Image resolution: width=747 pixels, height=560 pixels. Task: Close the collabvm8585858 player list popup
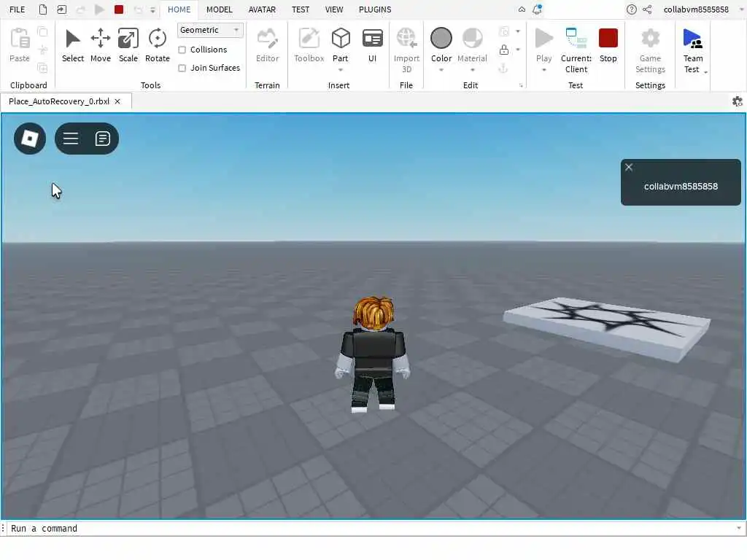pyautogui.click(x=629, y=167)
